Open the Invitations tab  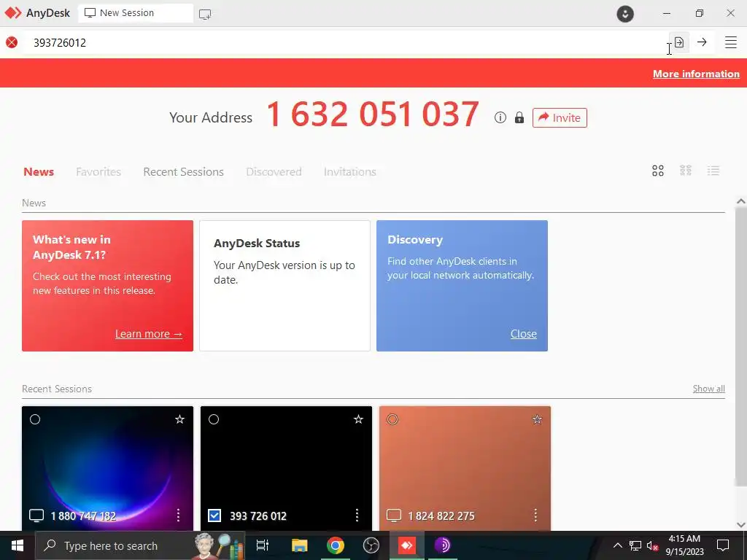pos(350,171)
